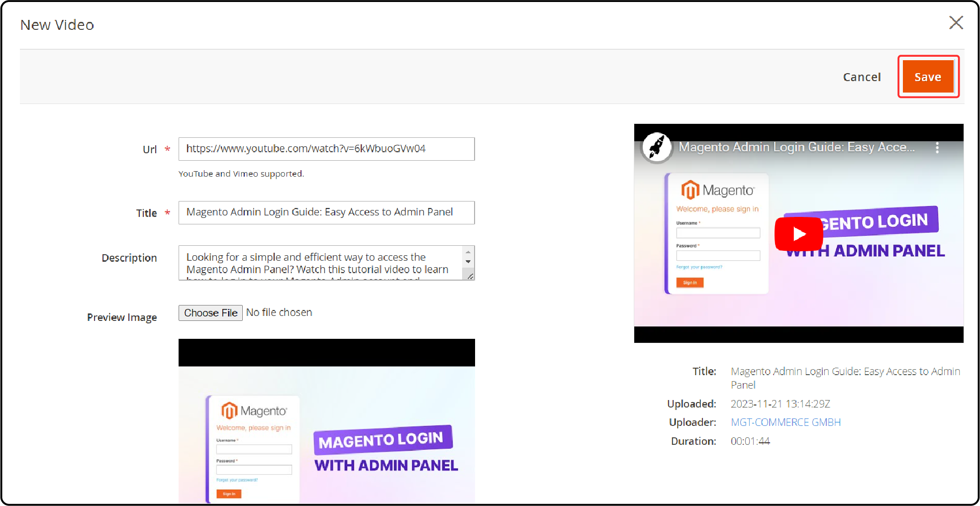The height and width of the screenshot is (506, 980).
Task: Click the description scrollbar down arrow
Action: point(468,262)
